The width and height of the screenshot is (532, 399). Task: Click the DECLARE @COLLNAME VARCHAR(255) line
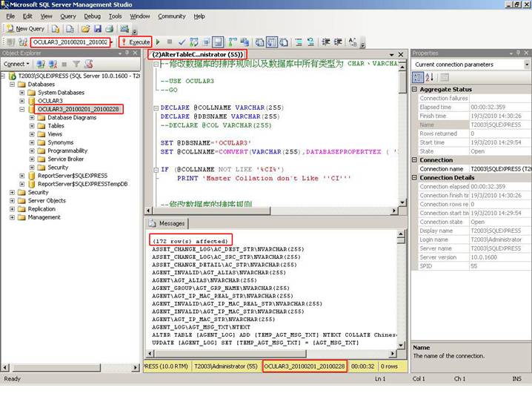pos(222,108)
